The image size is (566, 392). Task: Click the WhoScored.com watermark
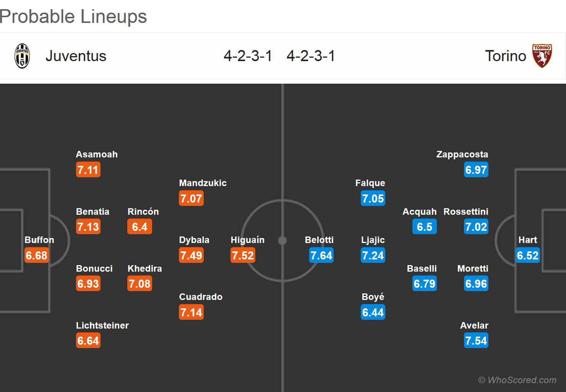click(517, 380)
